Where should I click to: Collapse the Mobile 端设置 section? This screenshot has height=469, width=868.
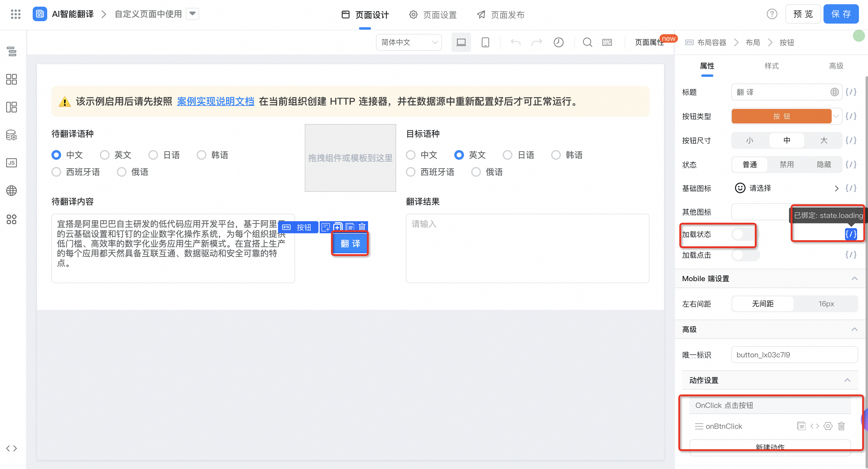pos(854,279)
